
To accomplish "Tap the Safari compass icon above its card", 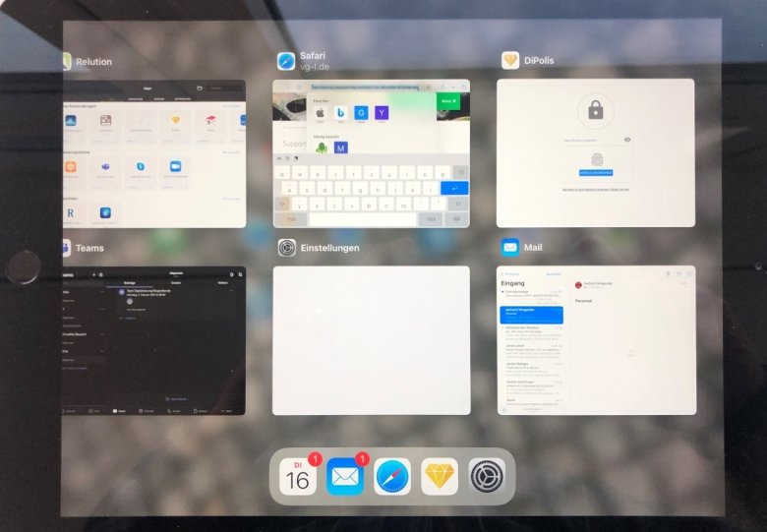I will 286,61.
